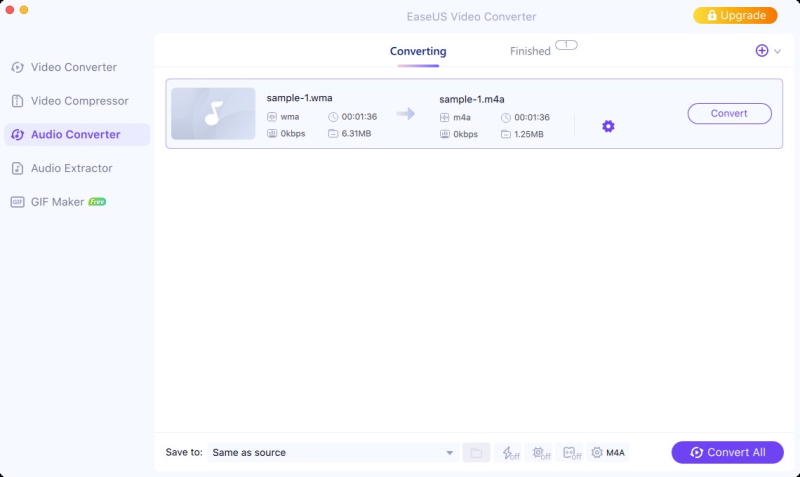Open the Video Converter section
The width and height of the screenshot is (800, 477).
pos(73,67)
